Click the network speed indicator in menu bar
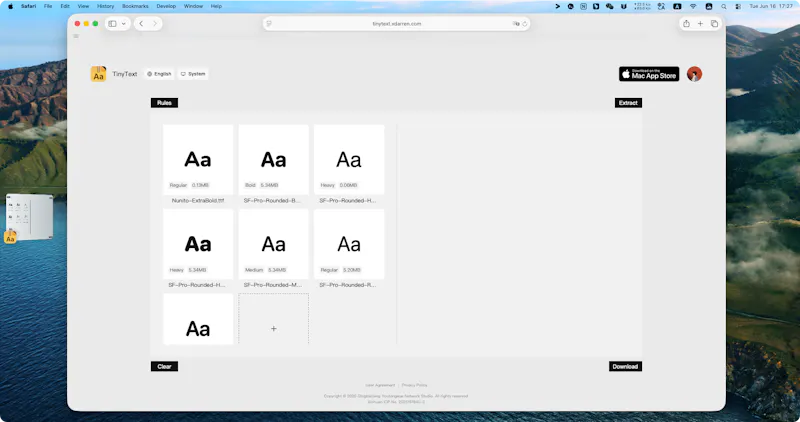 pos(642,6)
